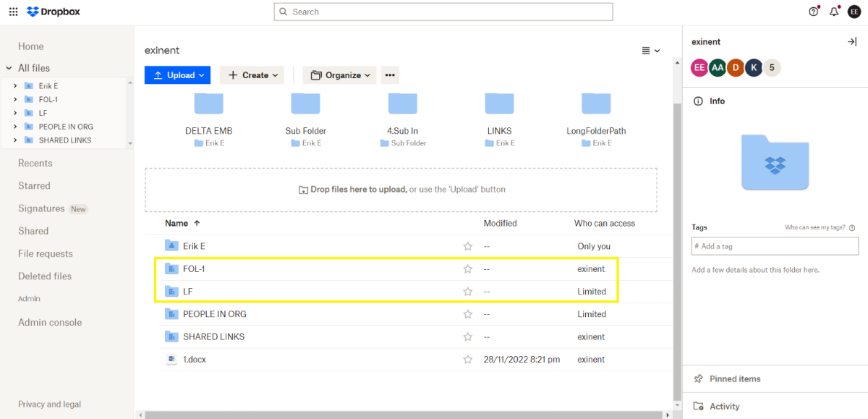Viewport: 868px width, 419px height.
Task: Switch to the Starred section
Action: pos(34,185)
